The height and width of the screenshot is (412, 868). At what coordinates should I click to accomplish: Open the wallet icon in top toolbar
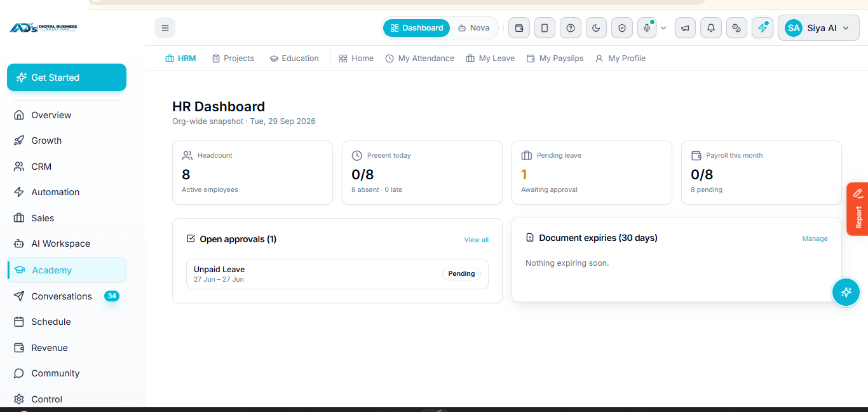coord(519,28)
